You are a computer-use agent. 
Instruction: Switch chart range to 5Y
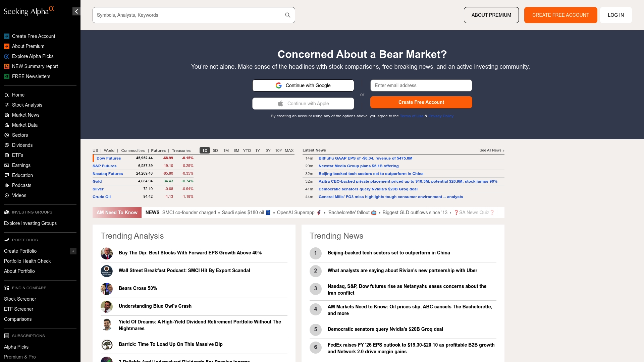coord(268,150)
